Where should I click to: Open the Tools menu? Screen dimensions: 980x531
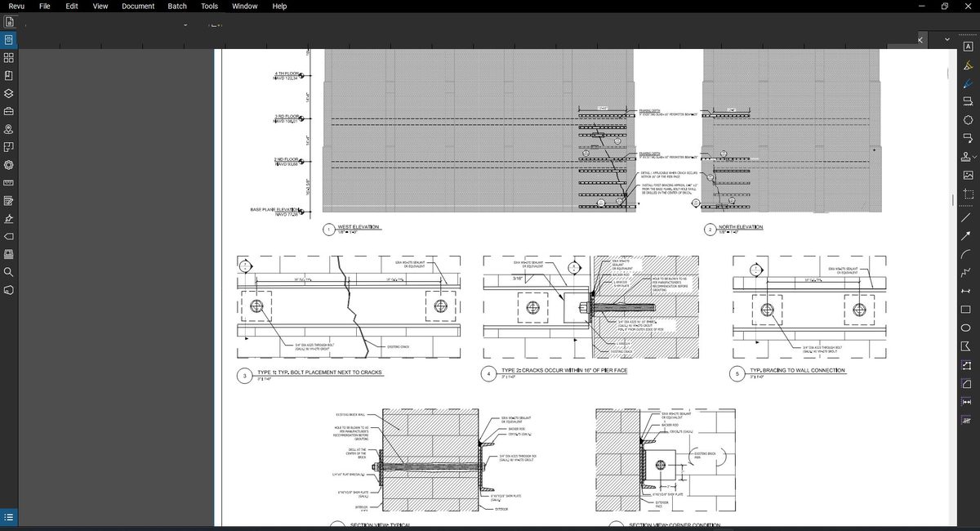click(x=208, y=6)
